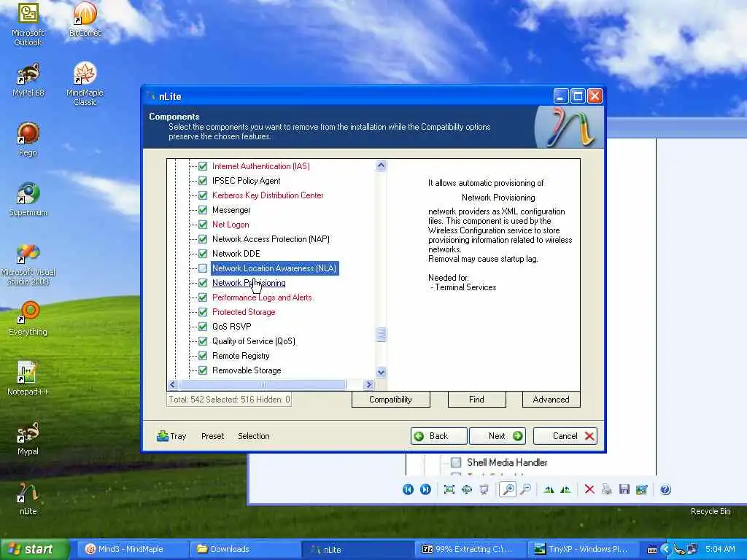Screen dimensions: 747x560
Task: Toggle the Network Provisioning checkbox
Action: click(x=203, y=283)
